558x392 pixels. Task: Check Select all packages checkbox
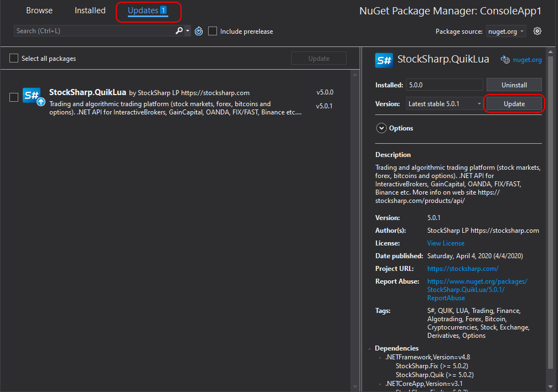click(14, 58)
